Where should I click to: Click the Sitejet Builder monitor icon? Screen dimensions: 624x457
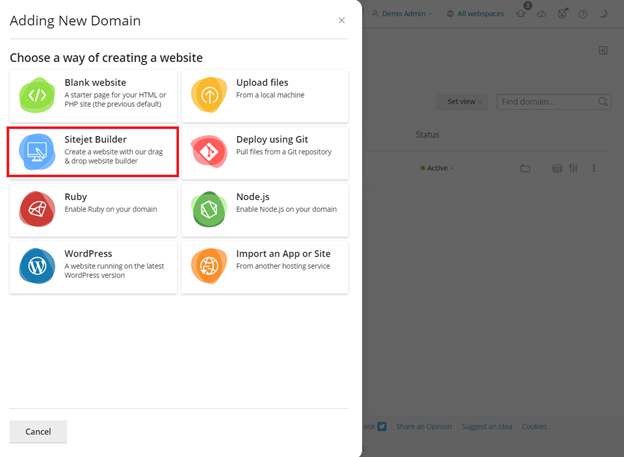[x=37, y=152]
